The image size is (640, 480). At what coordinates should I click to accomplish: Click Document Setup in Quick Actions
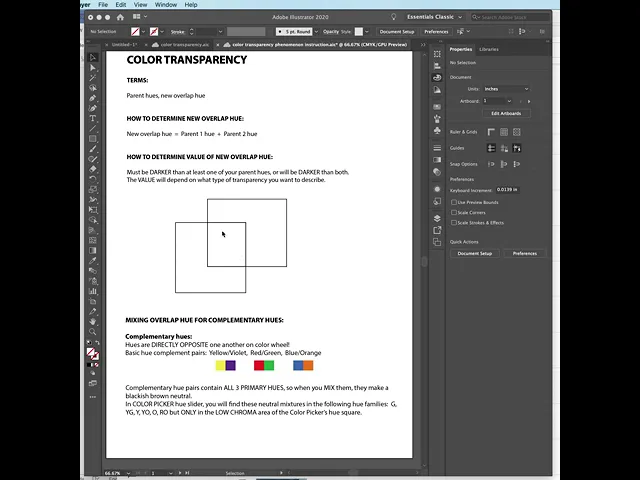click(475, 253)
